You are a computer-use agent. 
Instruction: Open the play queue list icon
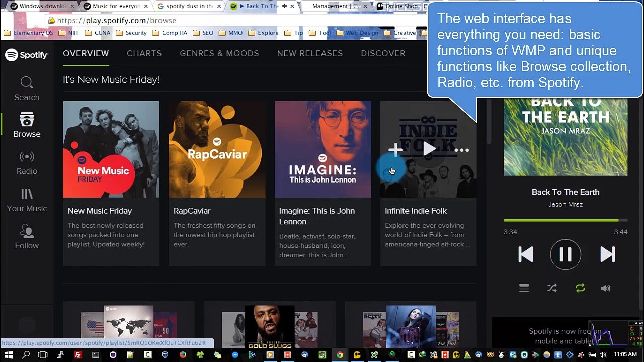click(x=524, y=288)
